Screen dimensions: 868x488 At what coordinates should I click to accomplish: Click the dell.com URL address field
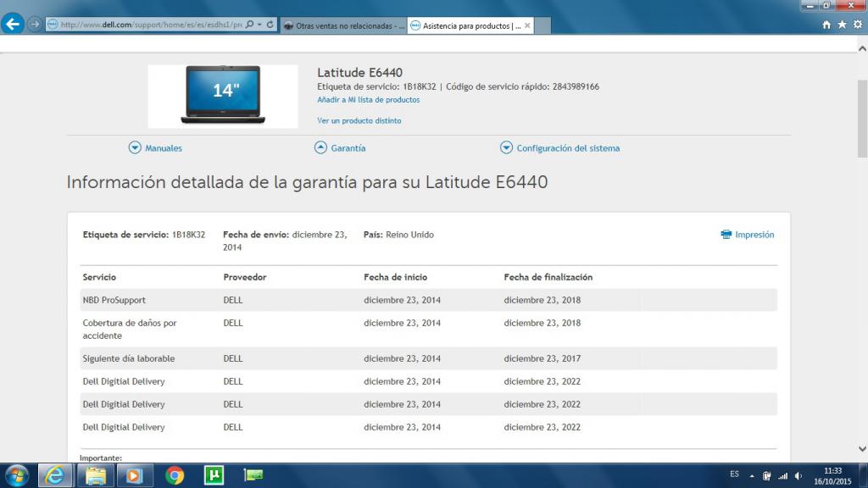click(151, 25)
